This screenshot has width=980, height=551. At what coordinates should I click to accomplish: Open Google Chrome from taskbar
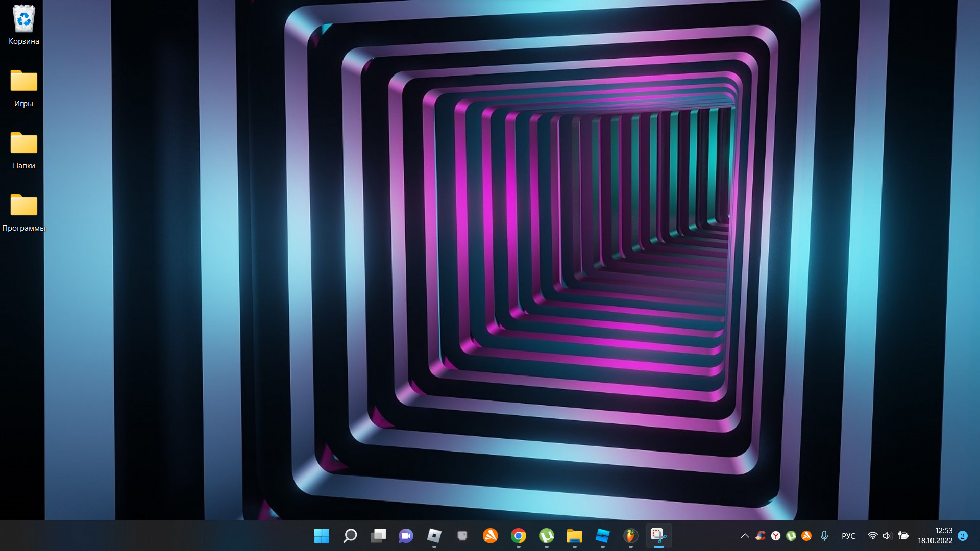coord(519,536)
